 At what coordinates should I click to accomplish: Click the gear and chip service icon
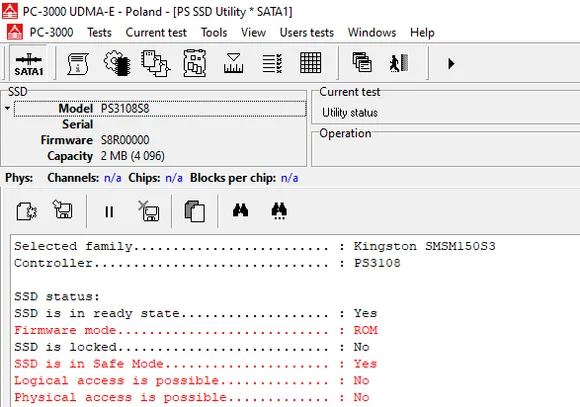coord(117,63)
